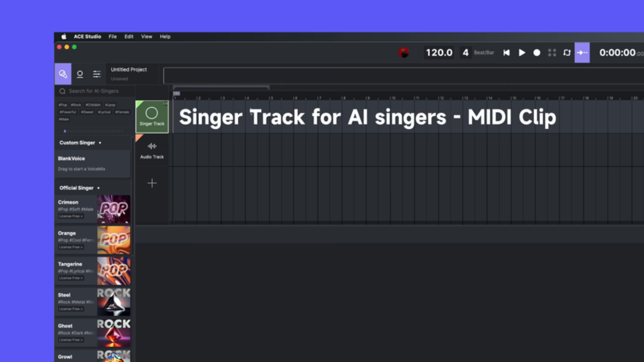
Task: Filter singers by #Jpop tag
Action: (110, 105)
